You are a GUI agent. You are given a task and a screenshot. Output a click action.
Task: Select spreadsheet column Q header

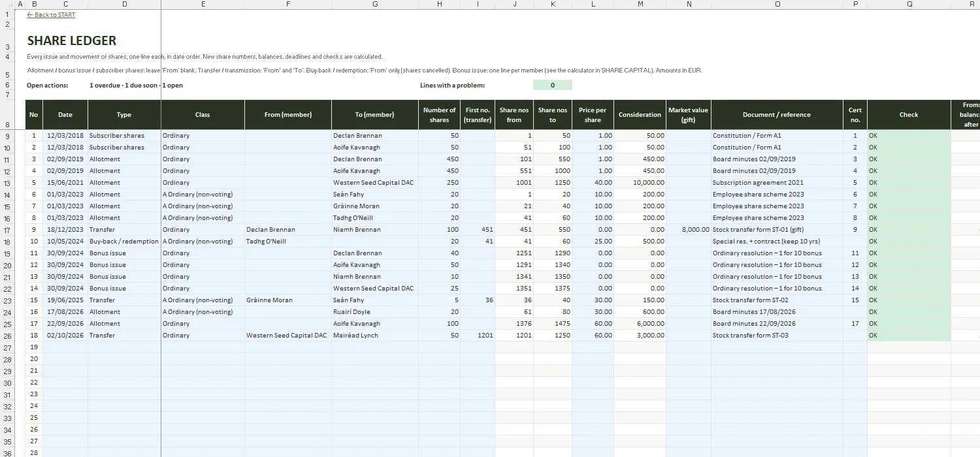point(909,5)
